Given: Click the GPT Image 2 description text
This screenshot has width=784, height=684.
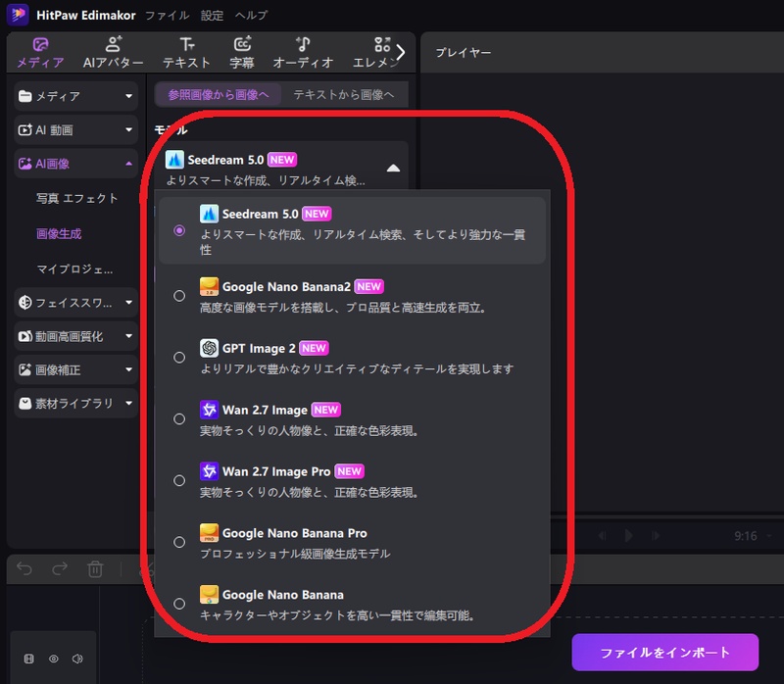Looking at the screenshot, I should 357,369.
